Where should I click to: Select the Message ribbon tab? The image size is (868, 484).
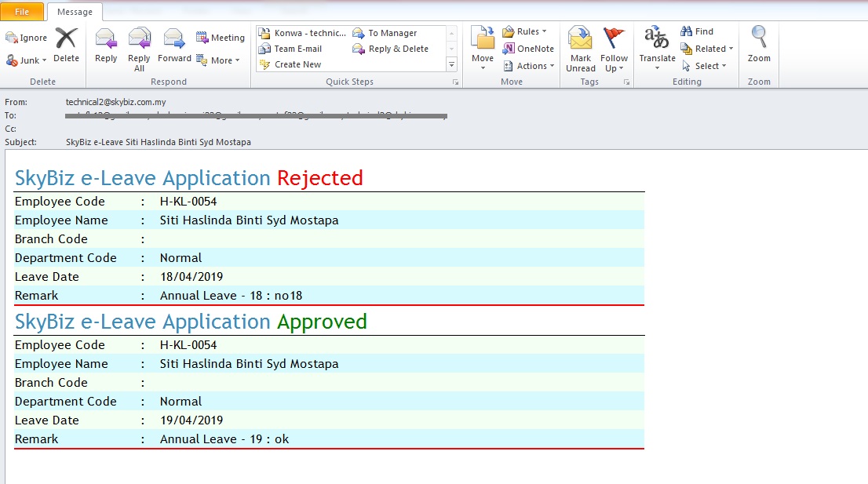tap(75, 12)
